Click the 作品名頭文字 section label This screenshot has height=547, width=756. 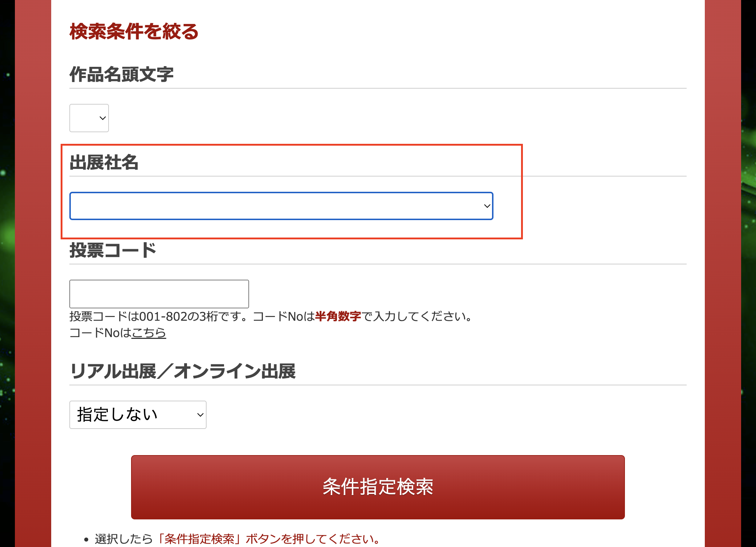point(121,74)
